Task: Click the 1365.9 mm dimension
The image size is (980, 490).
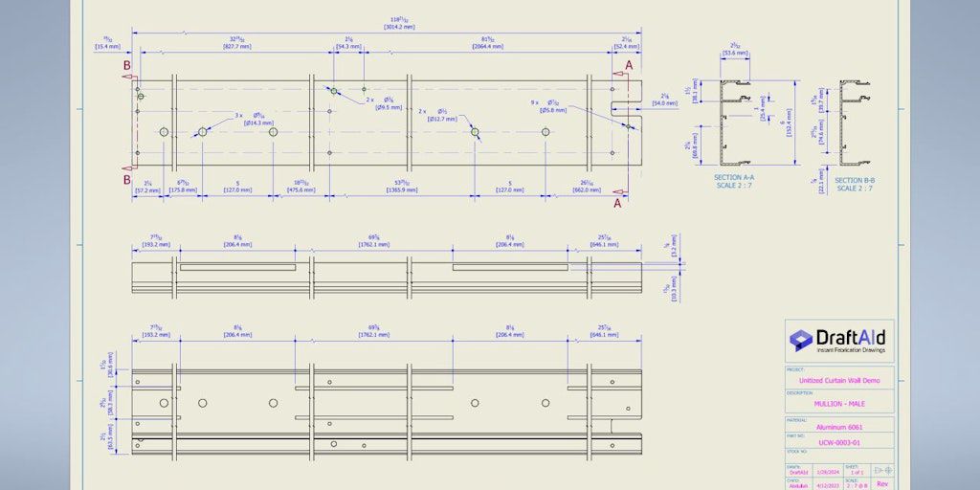Action: pyautogui.click(x=402, y=187)
